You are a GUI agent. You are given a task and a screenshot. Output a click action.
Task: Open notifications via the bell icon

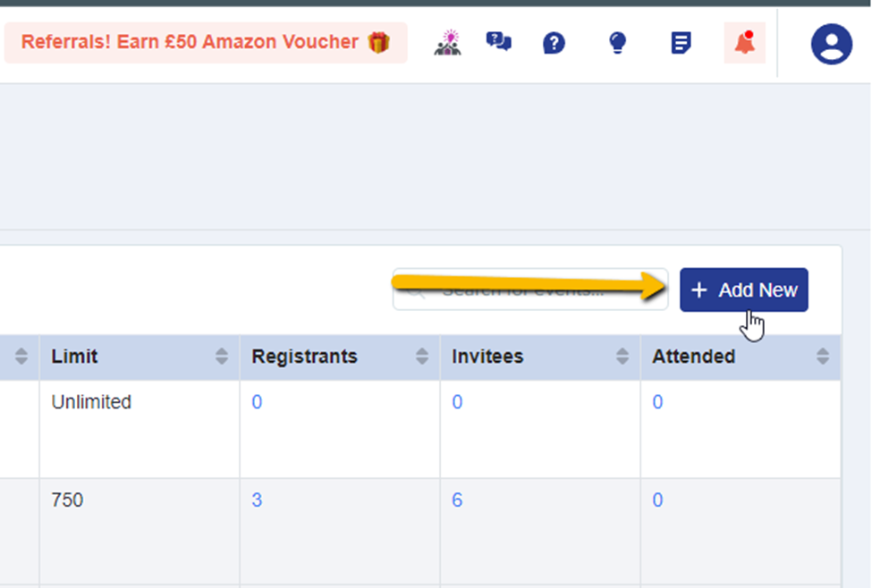745,43
